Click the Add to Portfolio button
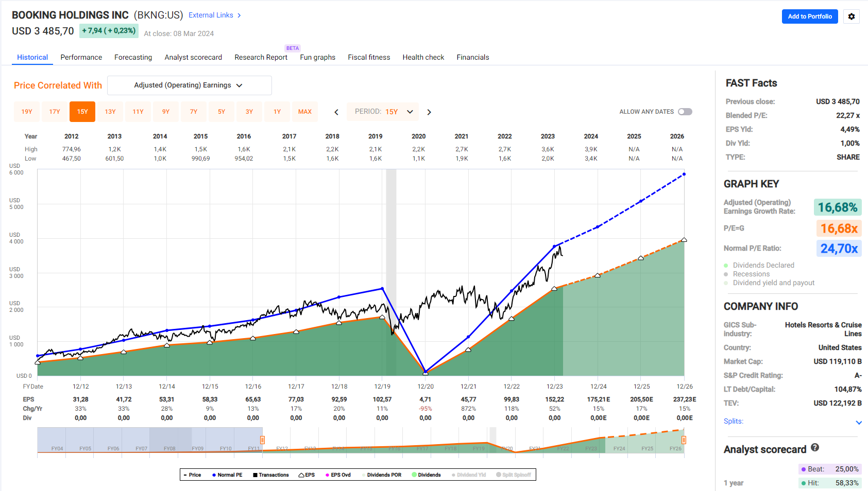 pyautogui.click(x=810, y=16)
